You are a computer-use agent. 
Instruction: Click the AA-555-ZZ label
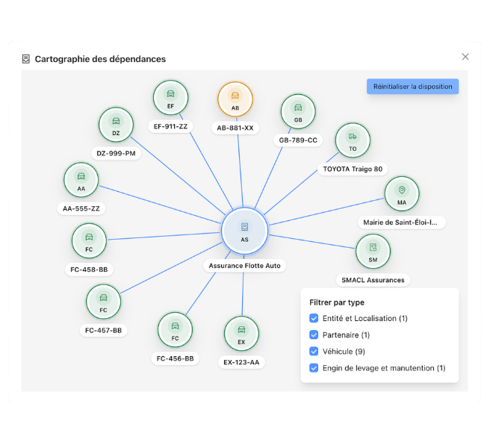coord(81,208)
